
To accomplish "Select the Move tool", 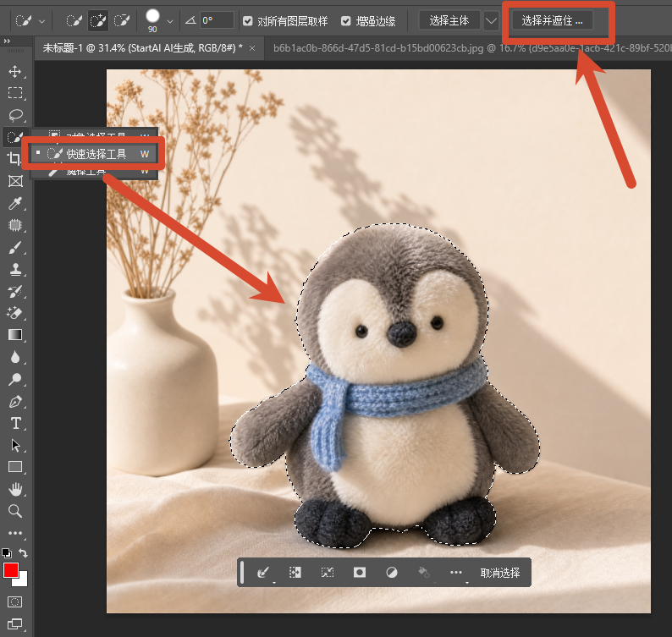I will 15,71.
